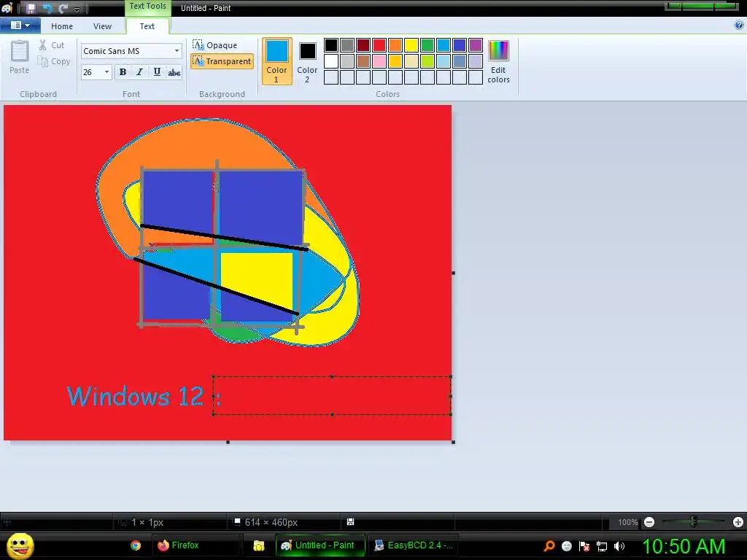Pick the indigo blue palette swatch

click(x=460, y=45)
